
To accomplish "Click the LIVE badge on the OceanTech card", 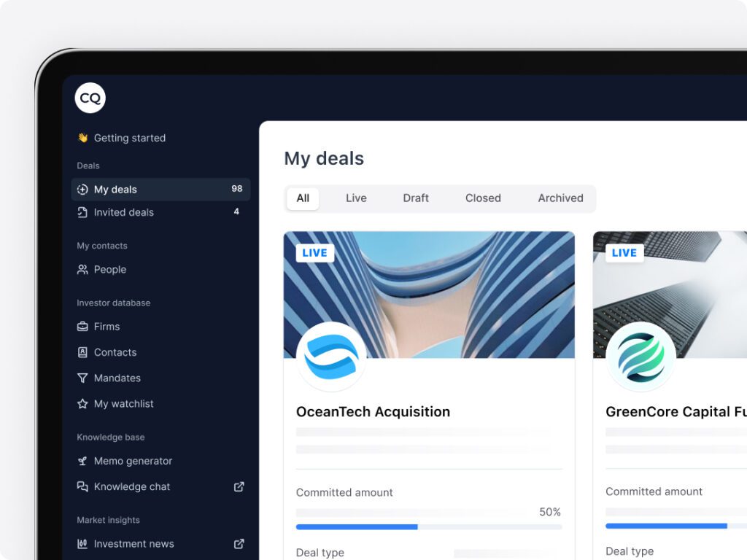I will (x=315, y=253).
